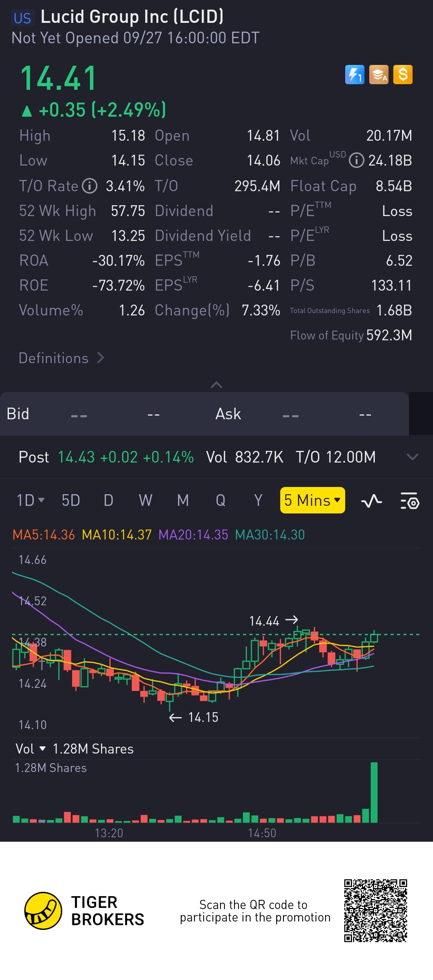Open chart indicator comparison icon

tap(372, 501)
